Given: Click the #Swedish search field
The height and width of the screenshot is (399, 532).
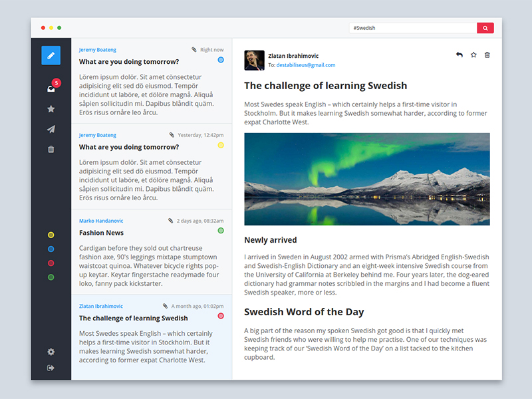Looking at the screenshot, I should tap(412, 28).
